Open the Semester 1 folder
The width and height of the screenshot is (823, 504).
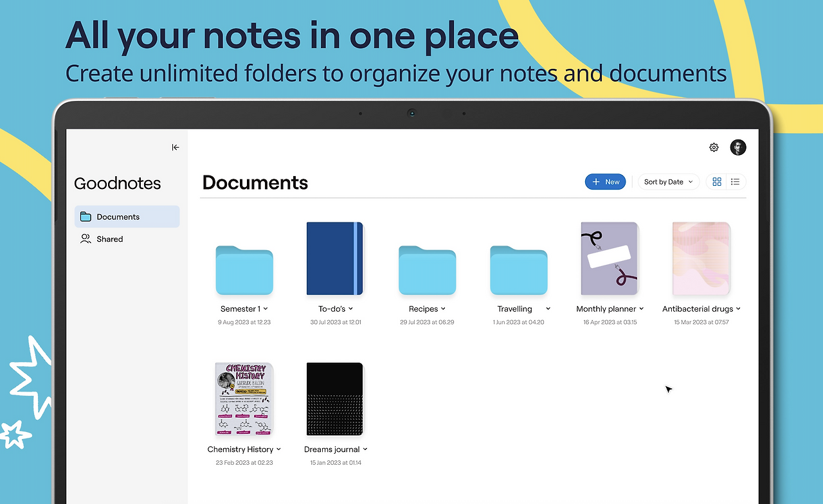tap(244, 269)
